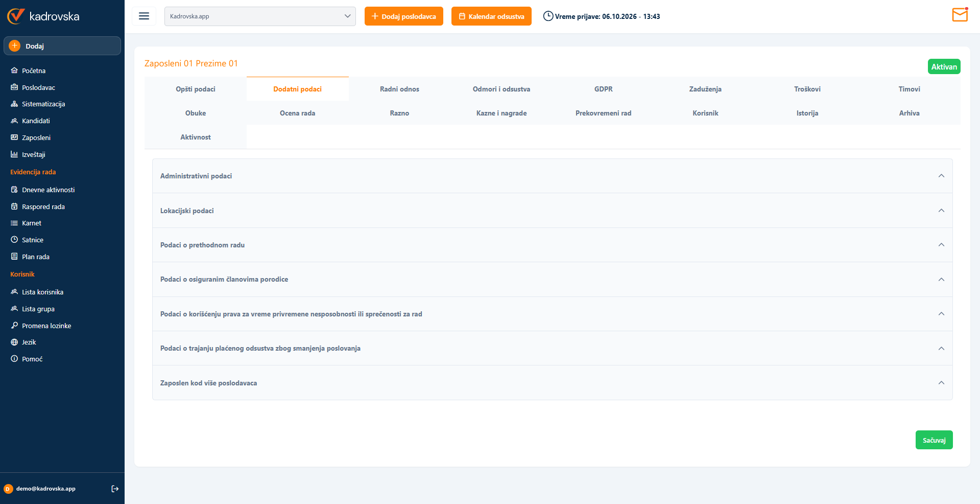Click the kadrovska logo
Screen dimensions: 980x504
pos(43,16)
